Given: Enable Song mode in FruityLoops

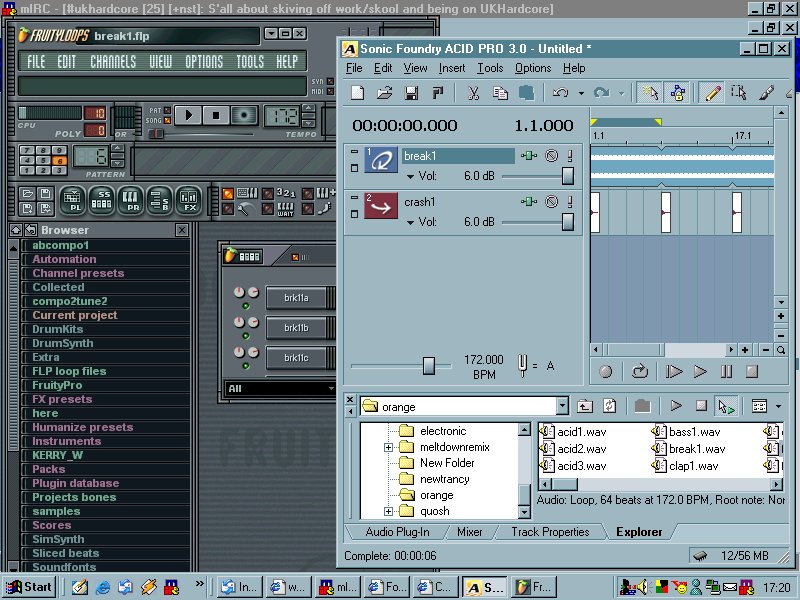Looking at the screenshot, I should [x=166, y=120].
